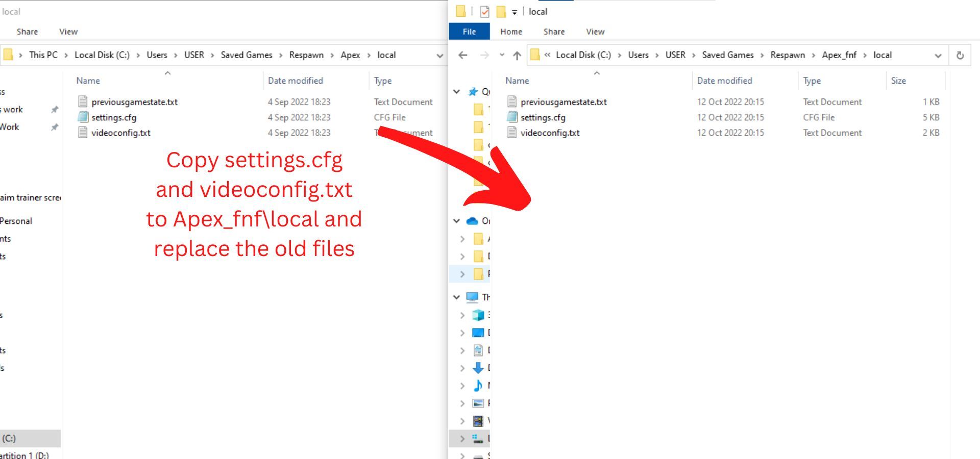Open the File tab in Apex_fnf window
The width and height of the screenshot is (980, 459).
point(469,32)
